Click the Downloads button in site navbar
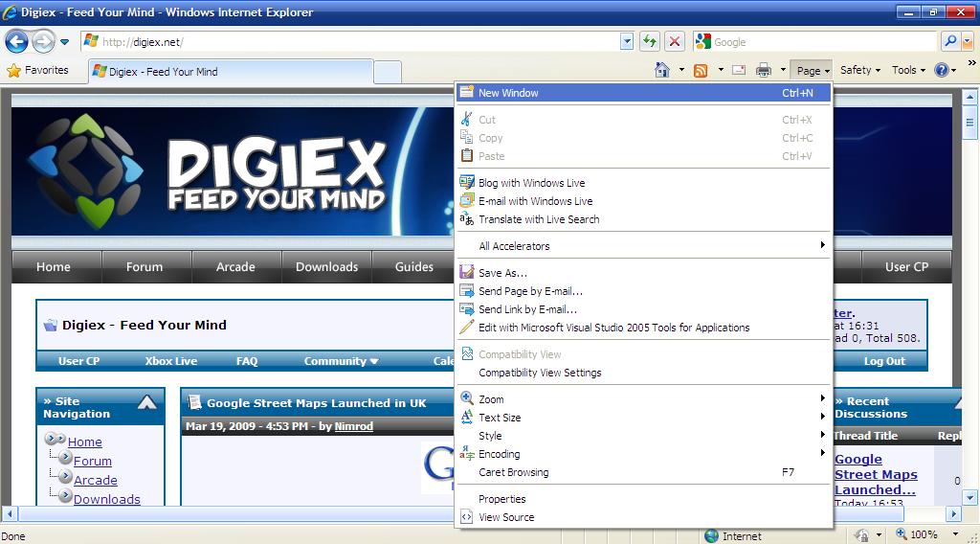Image resolution: width=980 pixels, height=544 pixels. (x=327, y=267)
